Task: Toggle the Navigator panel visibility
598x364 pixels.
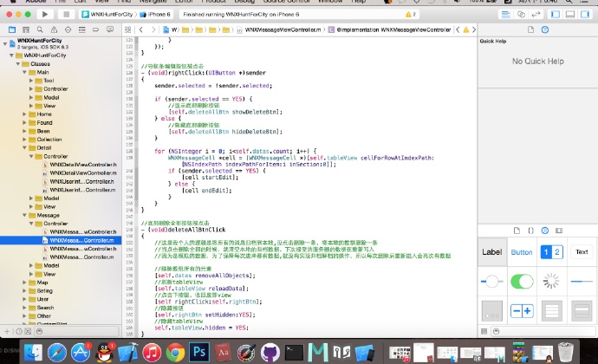Action: 555,15
